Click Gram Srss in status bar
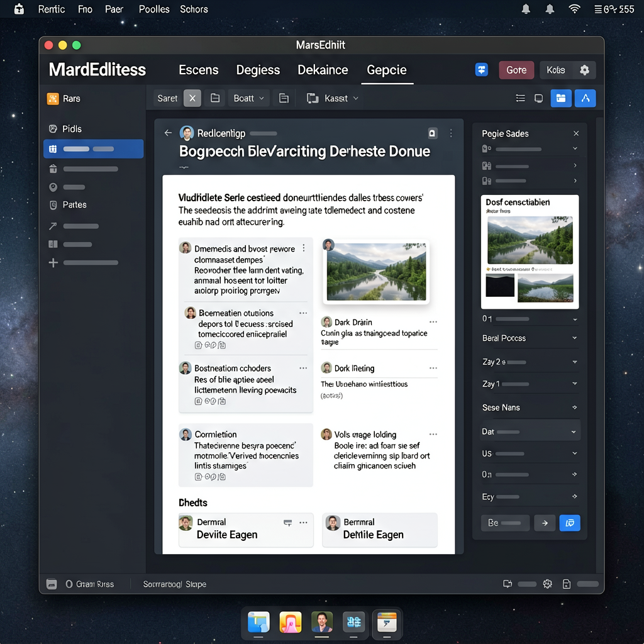644x644 pixels. coord(90,584)
